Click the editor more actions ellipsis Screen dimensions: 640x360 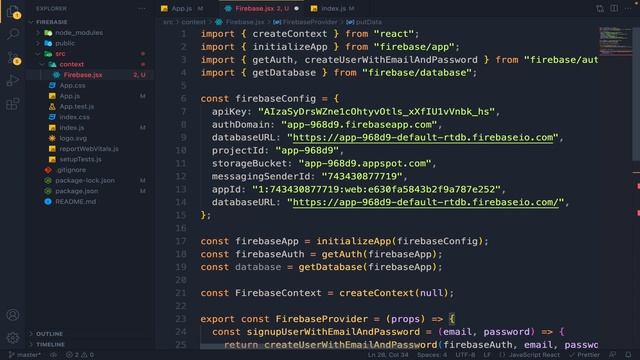[629, 9]
